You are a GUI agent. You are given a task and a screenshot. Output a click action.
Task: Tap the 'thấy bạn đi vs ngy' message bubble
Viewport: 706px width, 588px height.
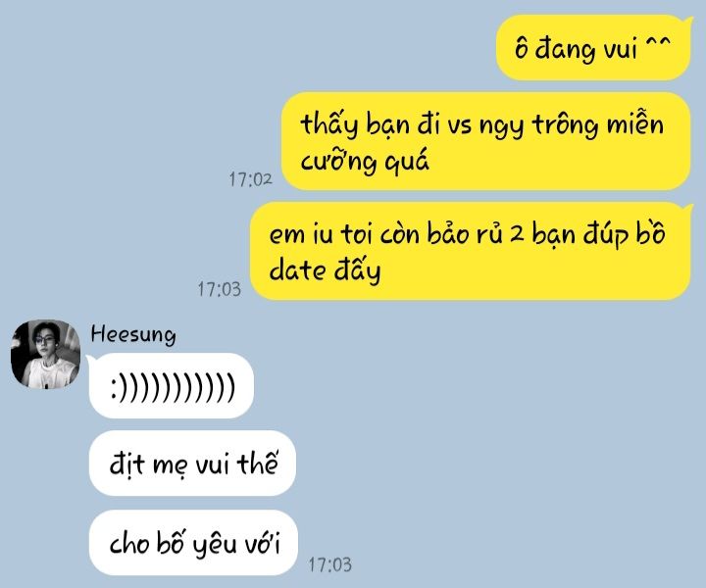[485, 141]
